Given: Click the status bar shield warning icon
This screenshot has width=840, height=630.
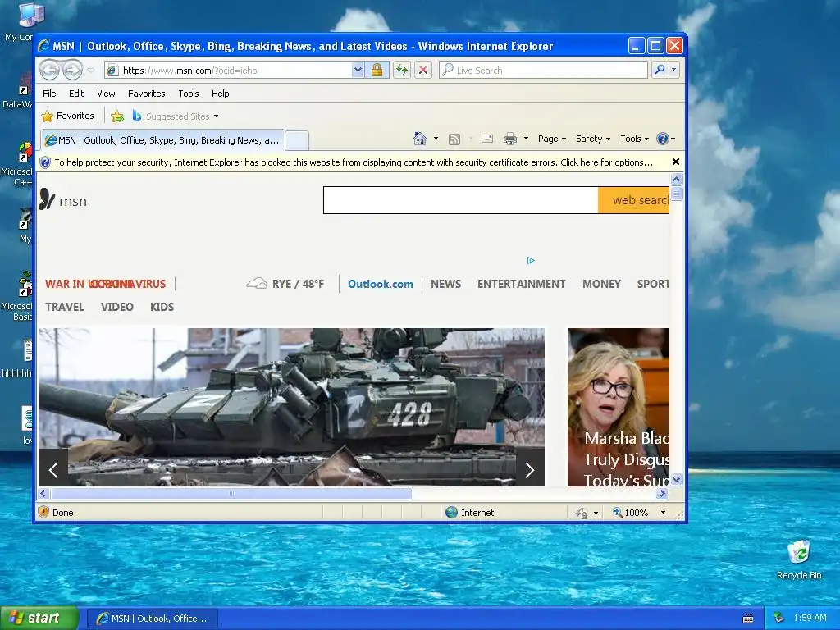Looking at the screenshot, I should (43, 512).
